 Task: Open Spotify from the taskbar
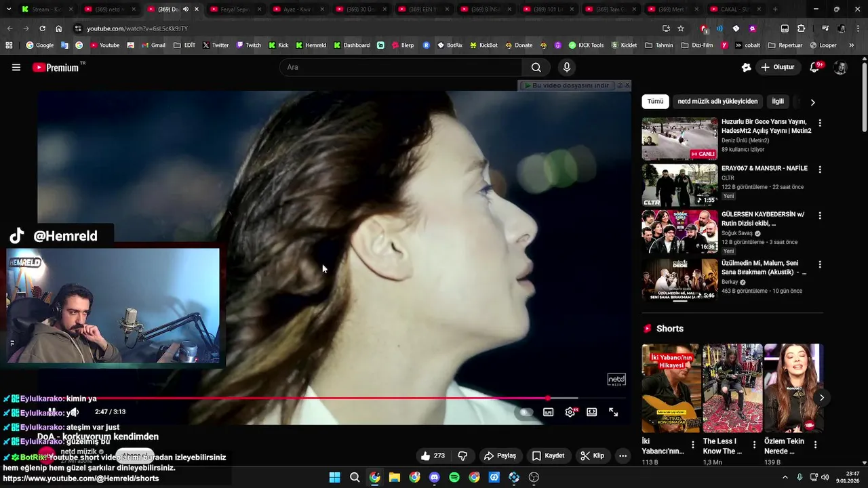454,477
